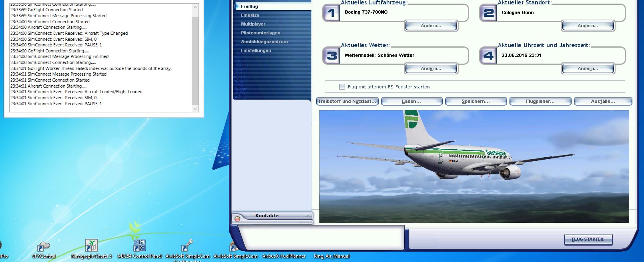This screenshot has height=262, width=644.
Task: Open the MJC84 Control Panel shortcut
Action: (140, 246)
